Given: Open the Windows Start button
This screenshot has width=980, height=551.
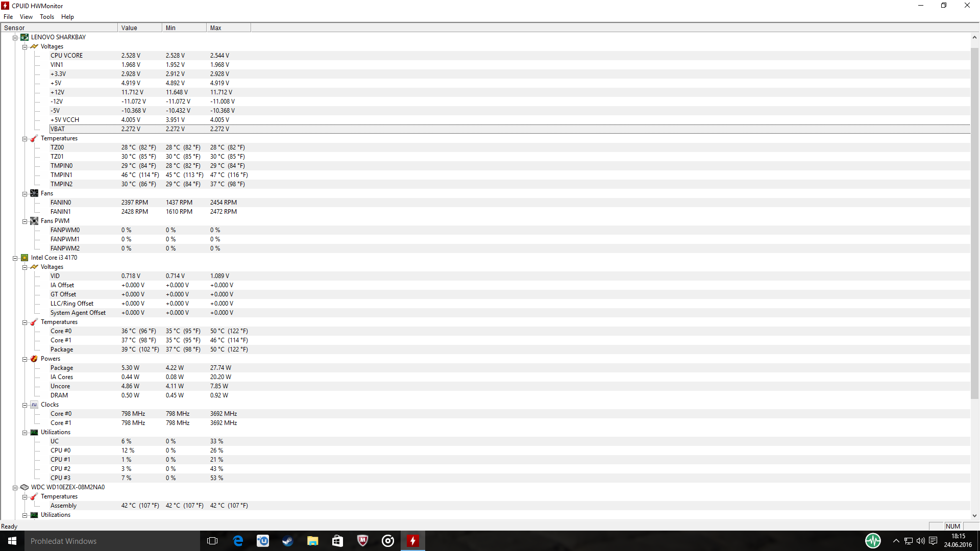Looking at the screenshot, I should [12, 541].
